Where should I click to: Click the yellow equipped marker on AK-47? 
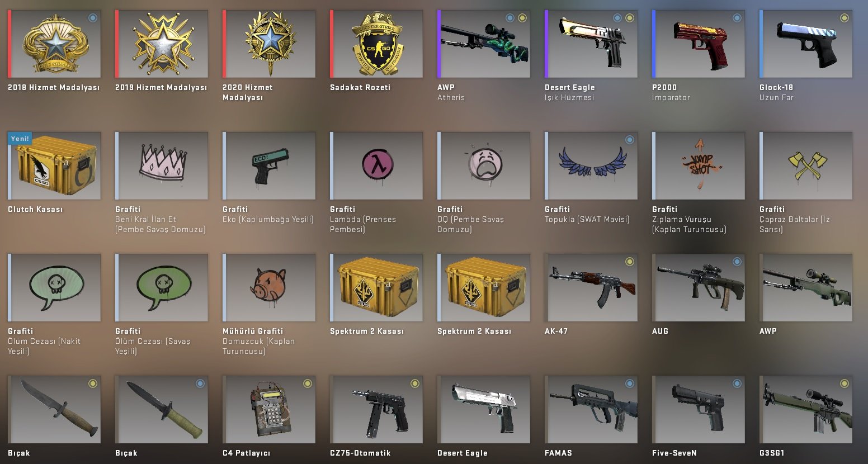tap(629, 262)
